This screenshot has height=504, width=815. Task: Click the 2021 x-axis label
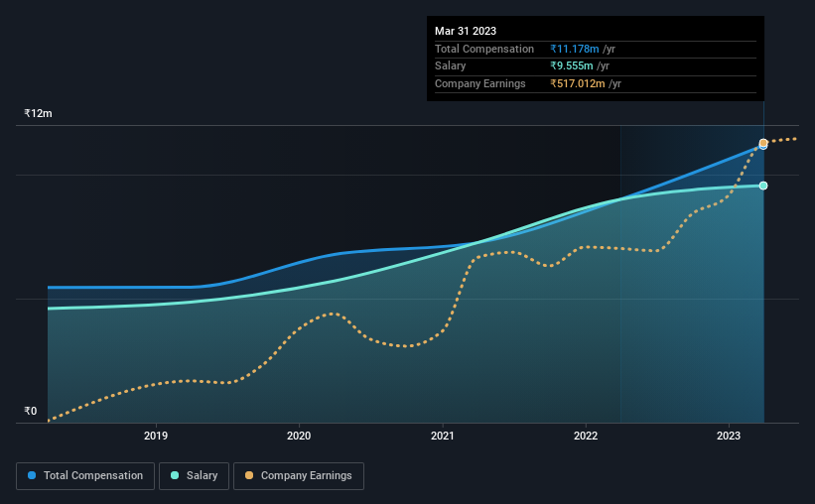click(x=443, y=436)
